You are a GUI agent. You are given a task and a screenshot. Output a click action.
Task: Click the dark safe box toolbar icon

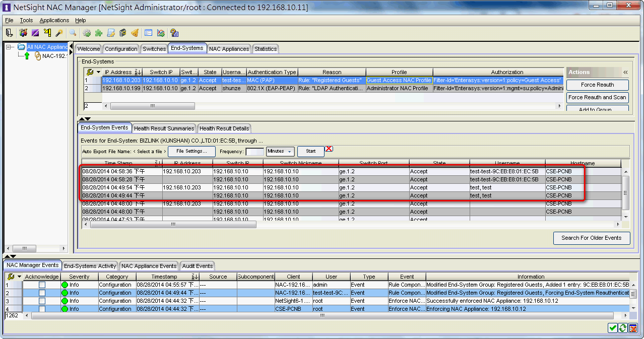point(122,33)
